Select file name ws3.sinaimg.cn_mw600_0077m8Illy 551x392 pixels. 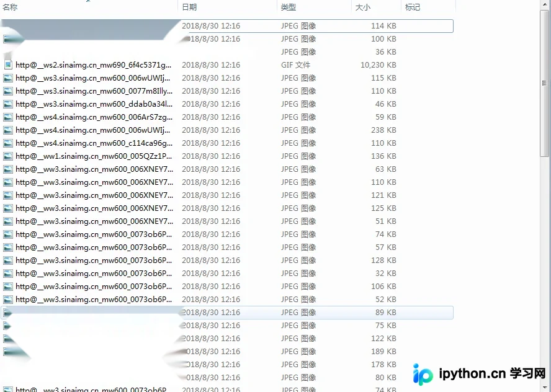pyautogui.click(x=94, y=91)
